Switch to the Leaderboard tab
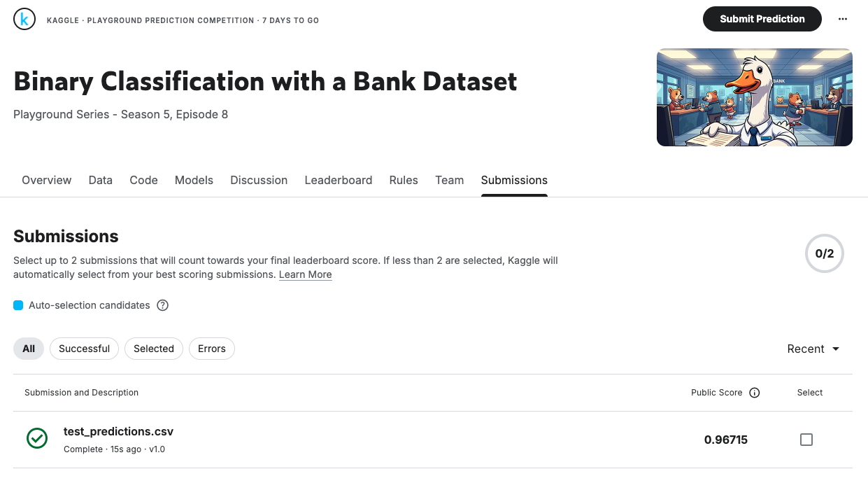This screenshot has height=483, width=868. [x=339, y=180]
